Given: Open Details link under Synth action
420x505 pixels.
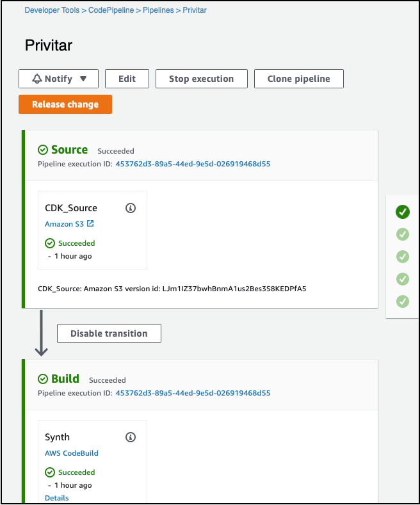Looking at the screenshot, I should 57,498.
